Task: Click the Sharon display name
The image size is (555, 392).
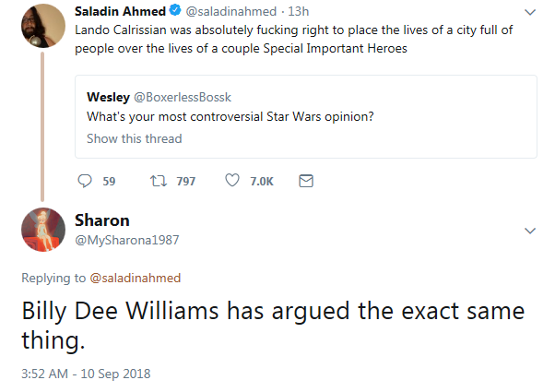Action: (101, 220)
